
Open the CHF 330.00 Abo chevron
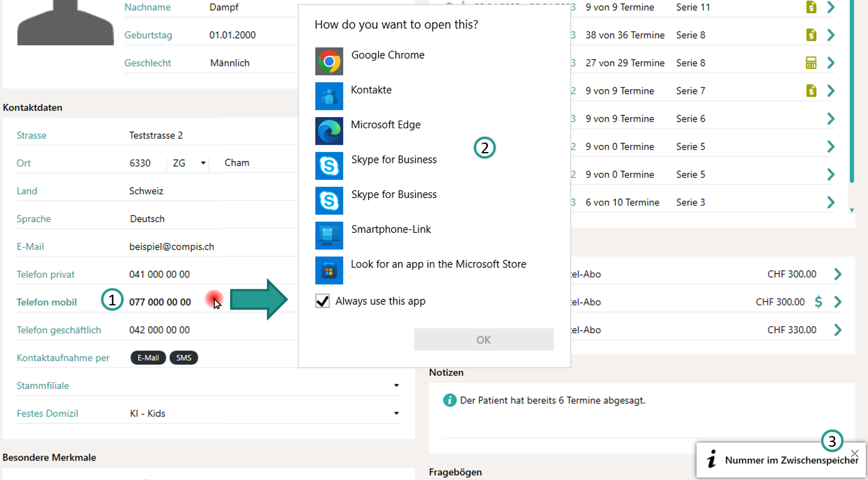tap(838, 330)
